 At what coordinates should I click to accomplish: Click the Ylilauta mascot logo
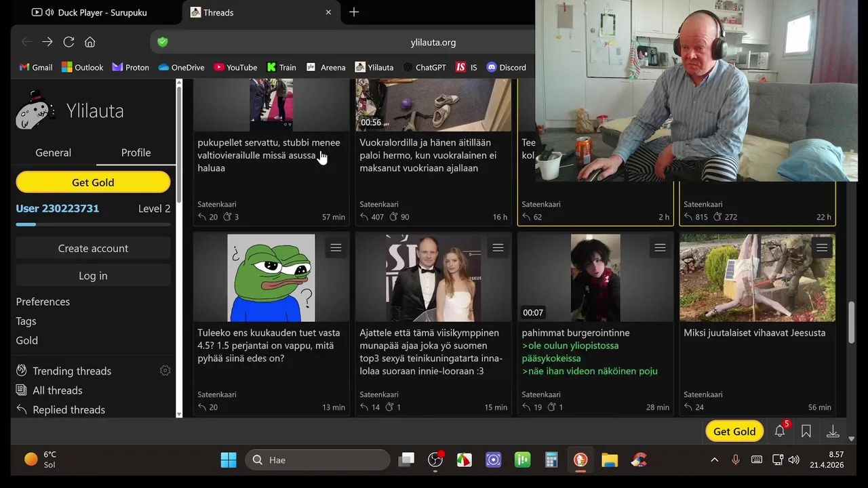pyautogui.click(x=35, y=110)
